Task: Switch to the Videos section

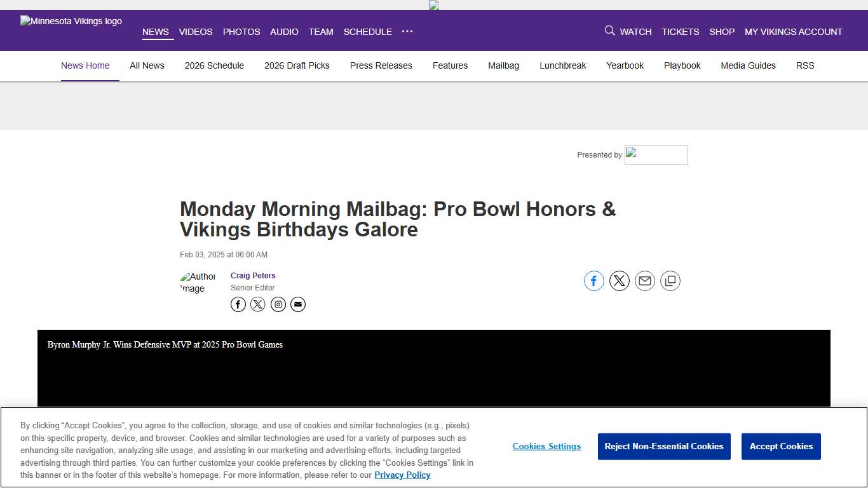Action: coord(196,32)
